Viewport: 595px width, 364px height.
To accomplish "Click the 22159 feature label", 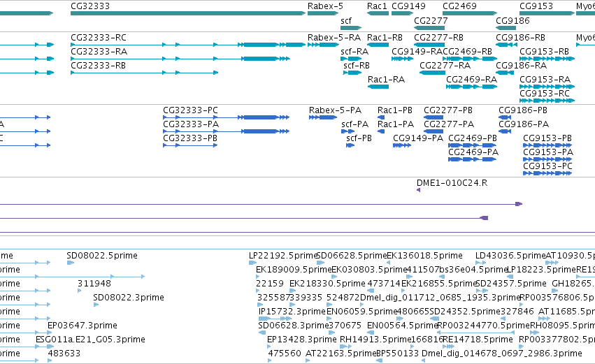I will coord(270,284).
